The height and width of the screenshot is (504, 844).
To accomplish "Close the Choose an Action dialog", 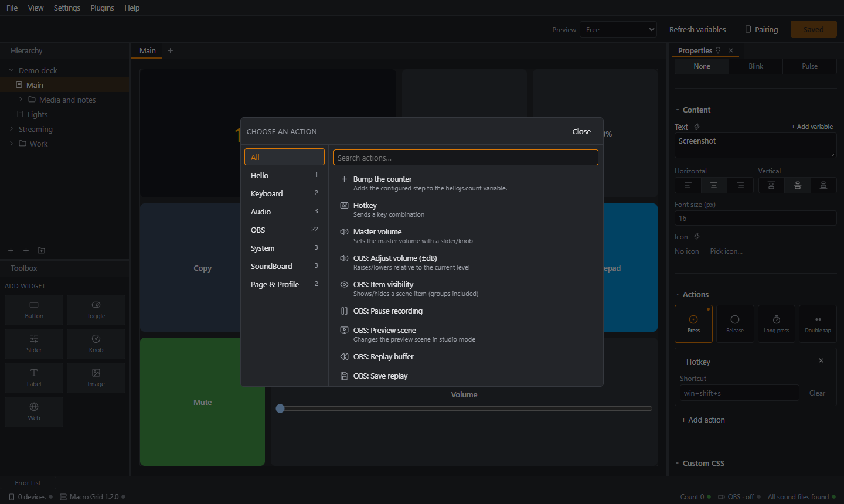I will pos(581,131).
